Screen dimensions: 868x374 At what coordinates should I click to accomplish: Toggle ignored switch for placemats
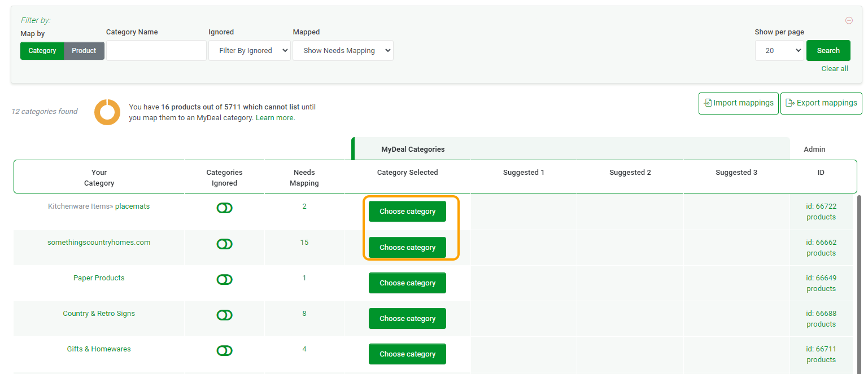[x=224, y=208]
